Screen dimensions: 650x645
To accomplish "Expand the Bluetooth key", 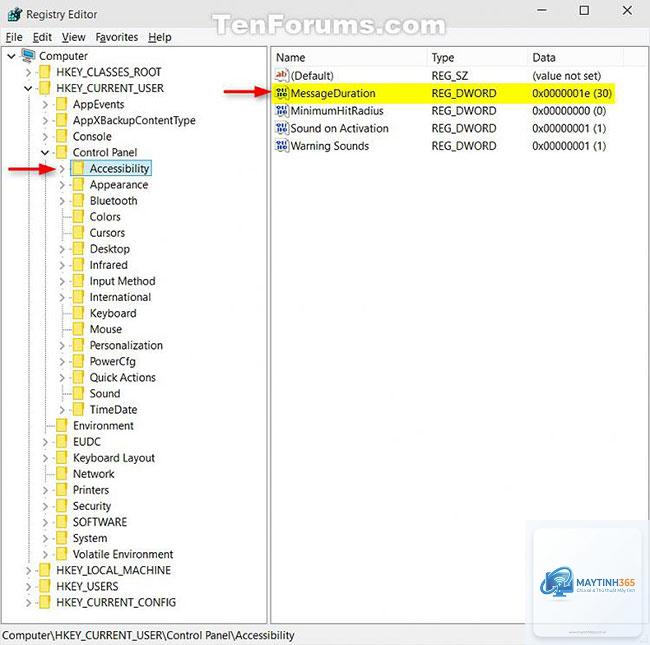I will [62, 201].
